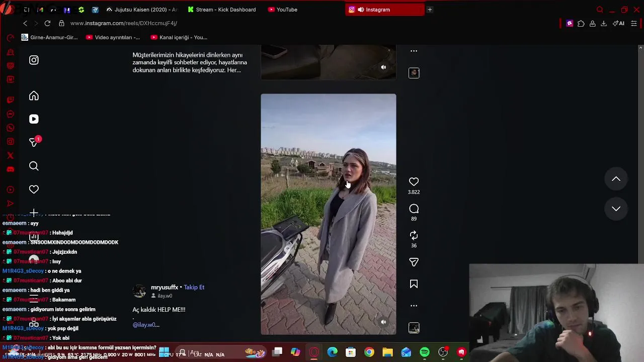Open audio thumbnail of the upper reel
The height and width of the screenshot is (362, 644).
coord(414,73)
